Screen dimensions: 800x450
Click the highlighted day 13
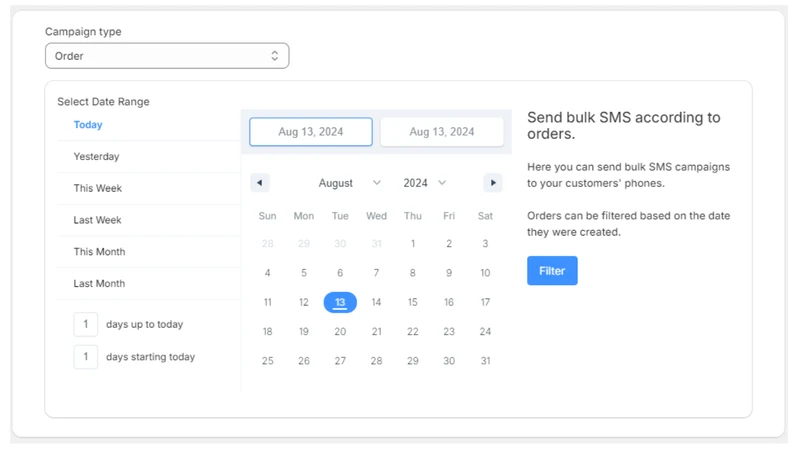point(340,302)
